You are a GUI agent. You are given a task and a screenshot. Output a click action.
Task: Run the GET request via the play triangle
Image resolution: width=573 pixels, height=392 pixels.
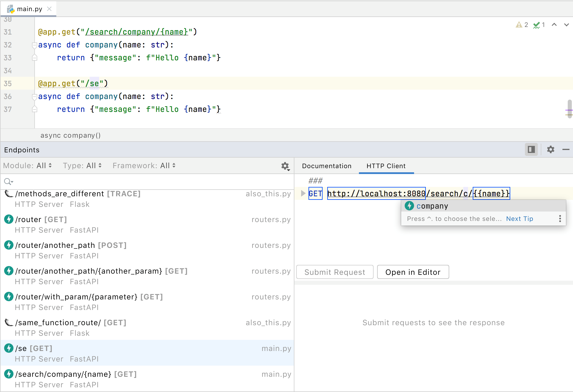(303, 193)
